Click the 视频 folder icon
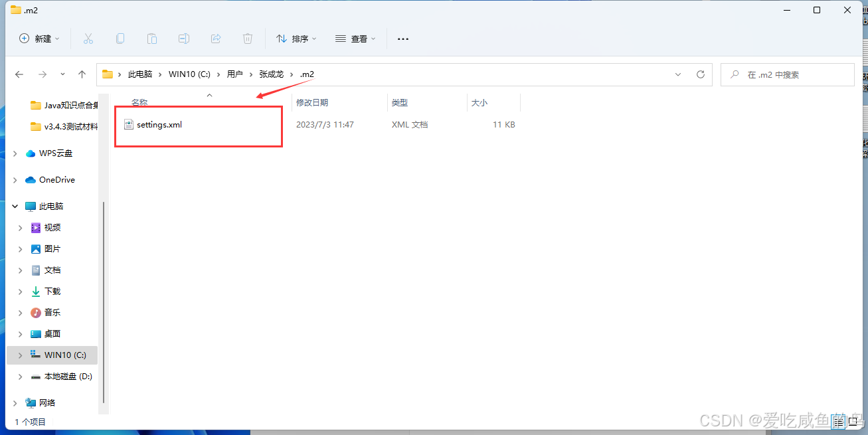868x435 pixels. 36,228
